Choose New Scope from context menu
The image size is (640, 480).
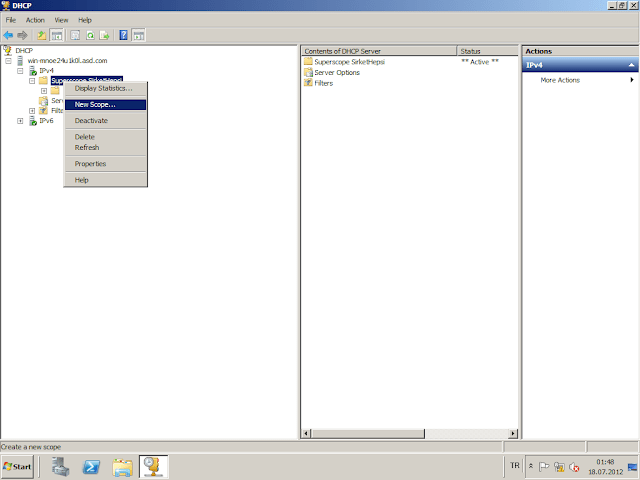pos(95,104)
